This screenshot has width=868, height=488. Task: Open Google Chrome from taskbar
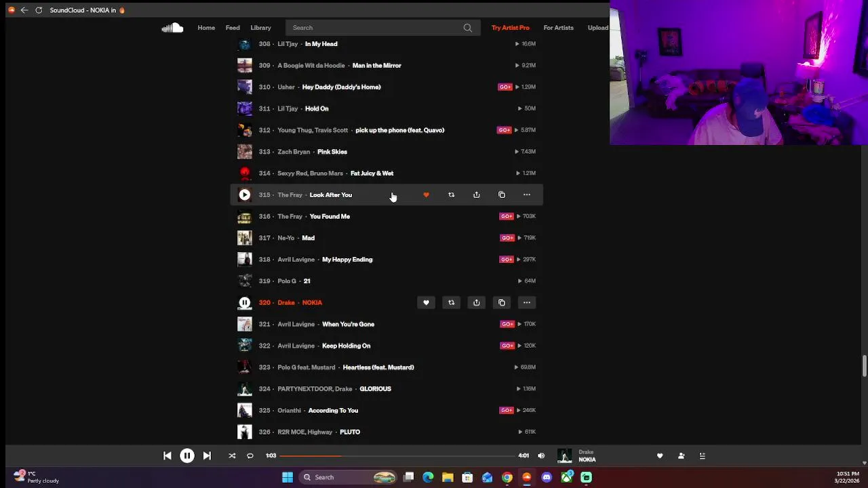pos(507,478)
